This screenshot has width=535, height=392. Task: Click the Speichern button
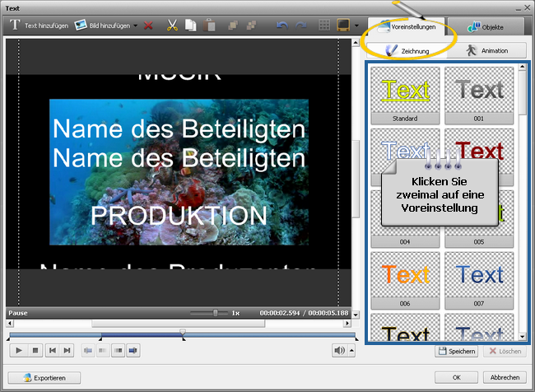[x=456, y=351]
